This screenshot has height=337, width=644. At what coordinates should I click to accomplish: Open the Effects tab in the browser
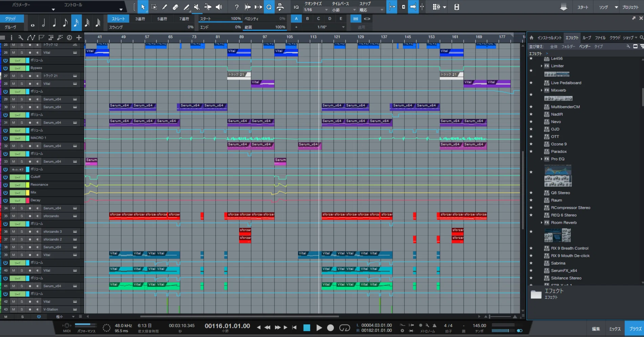(x=572, y=38)
